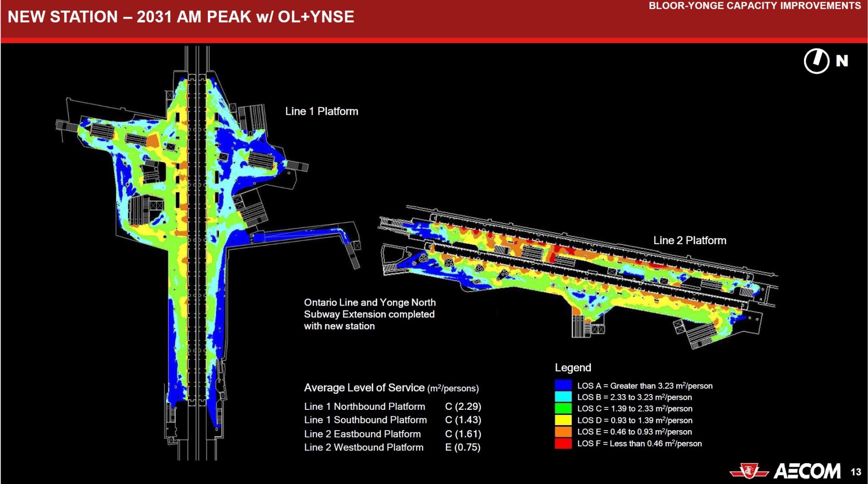Click the AECOM logo

click(x=807, y=471)
